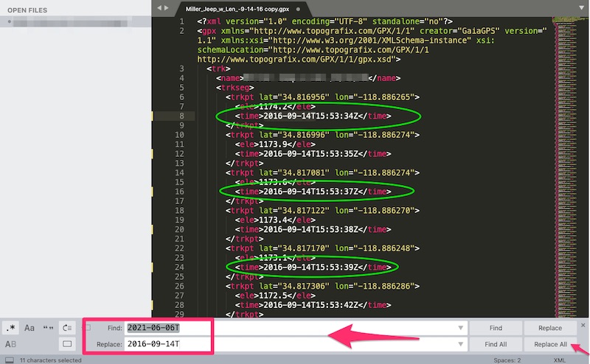Toggle highlight matches icon beside Find label
This screenshot has width=590, height=364.
(89, 328)
